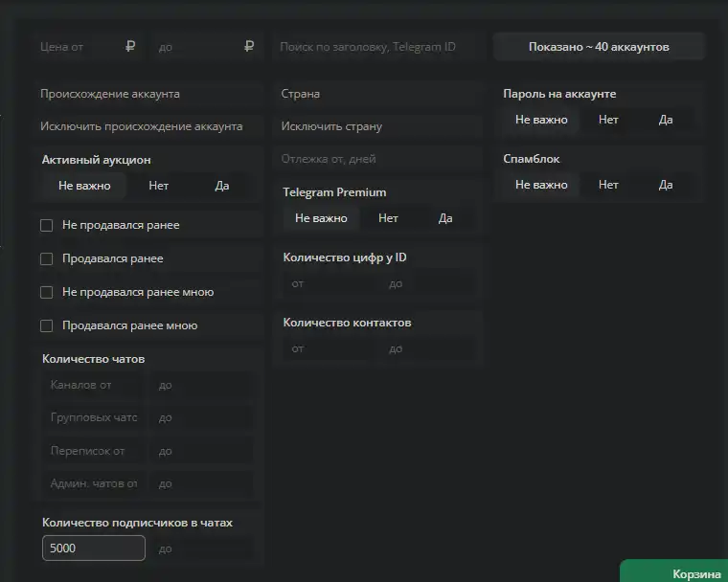Expand 'Исключить происхождение аккаунта' selector
The height and width of the screenshot is (582, 728).
click(x=148, y=126)
